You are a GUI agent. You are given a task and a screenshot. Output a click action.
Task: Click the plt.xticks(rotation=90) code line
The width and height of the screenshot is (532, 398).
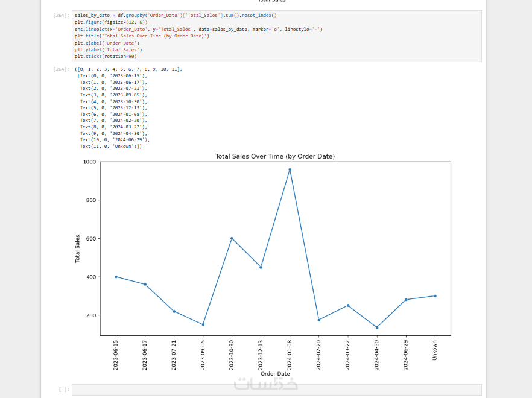pyautogui.click(x=106, y=56)
